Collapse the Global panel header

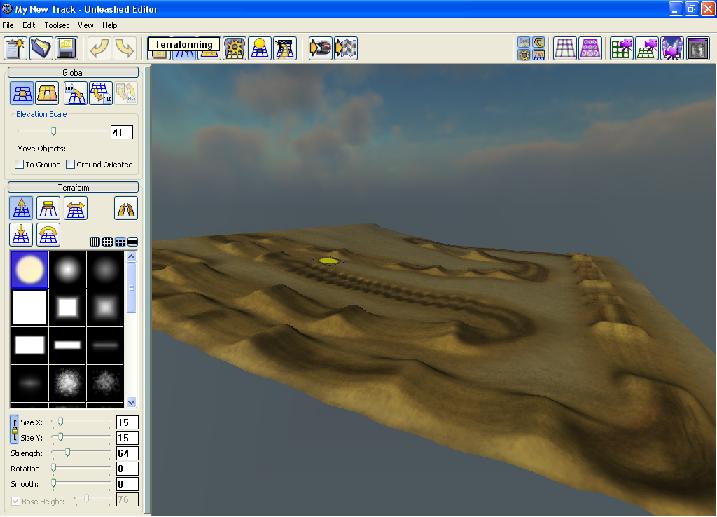[74, 73]
